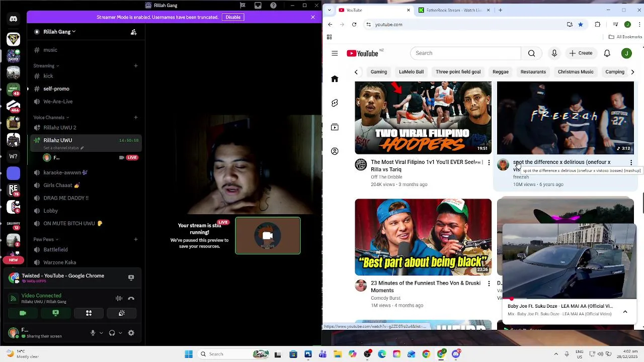Open the Two Viral Filipino Hoopers thumbnail
Viewport: 644px width, 362px height.
pos(423,118)
